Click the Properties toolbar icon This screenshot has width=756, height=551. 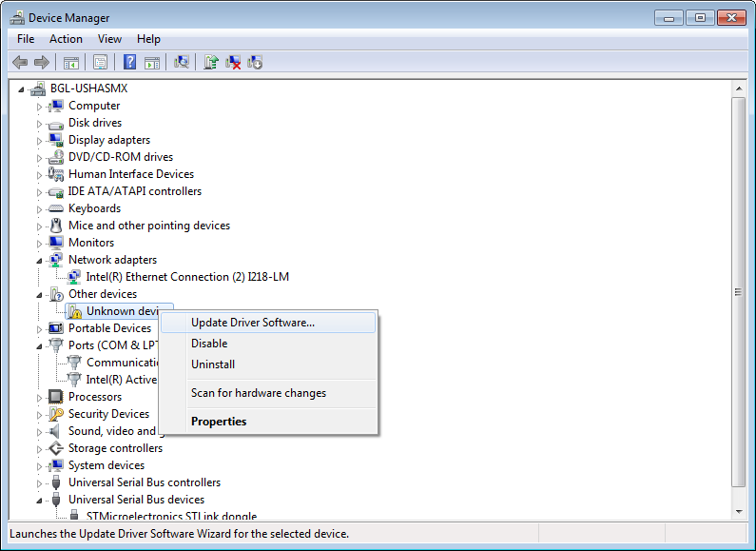point(100,62)
